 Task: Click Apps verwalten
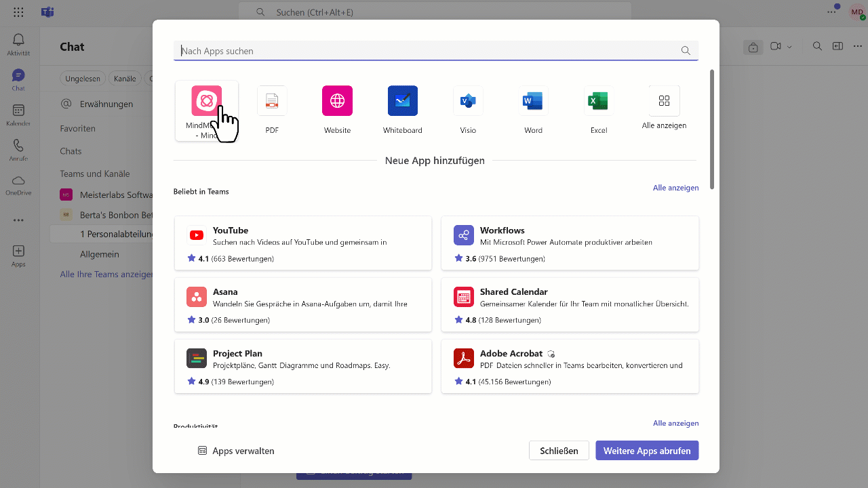tap(236, 451)
